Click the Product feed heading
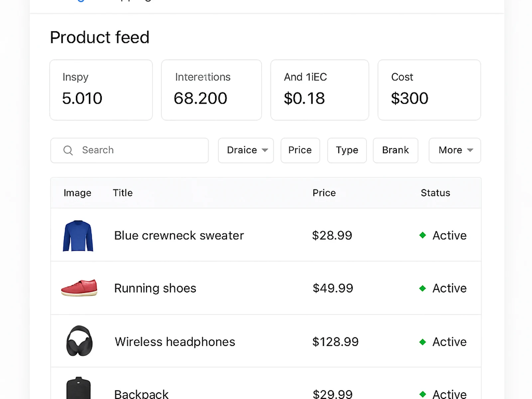The width and height of the screenshot is (532, 399). pos(99,37)
